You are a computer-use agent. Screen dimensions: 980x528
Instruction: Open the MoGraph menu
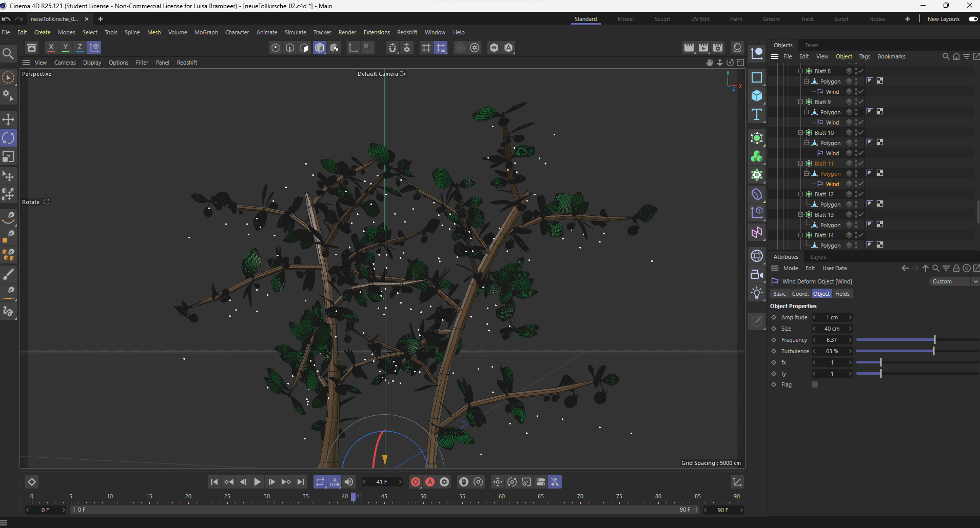(206, 32)
